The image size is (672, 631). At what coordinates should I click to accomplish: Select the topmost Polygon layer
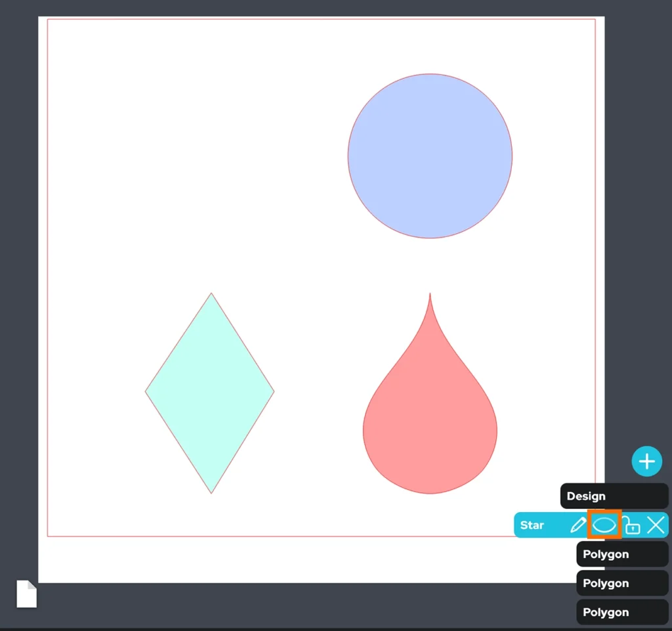tap(621, 554)
